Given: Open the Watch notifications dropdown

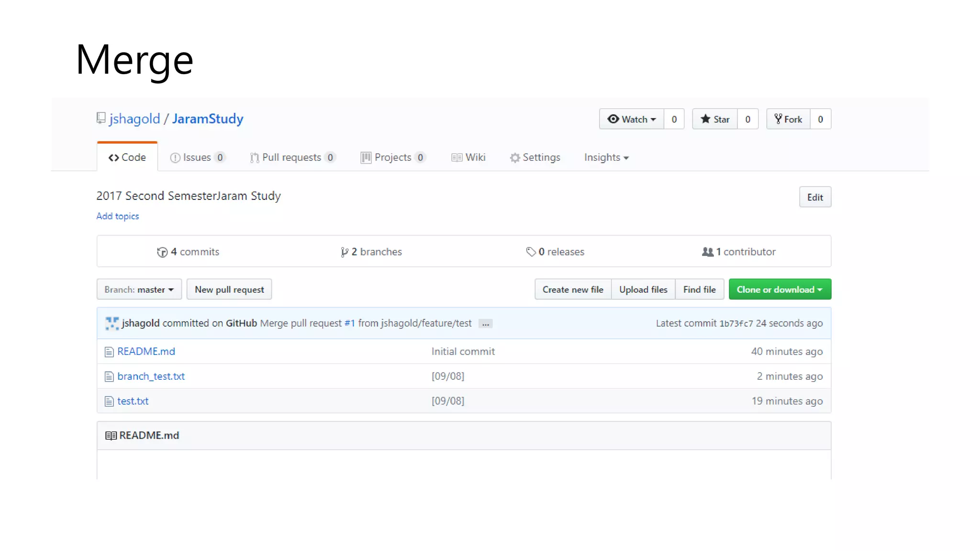Looking at the screenshot, I should pos(631,119).
